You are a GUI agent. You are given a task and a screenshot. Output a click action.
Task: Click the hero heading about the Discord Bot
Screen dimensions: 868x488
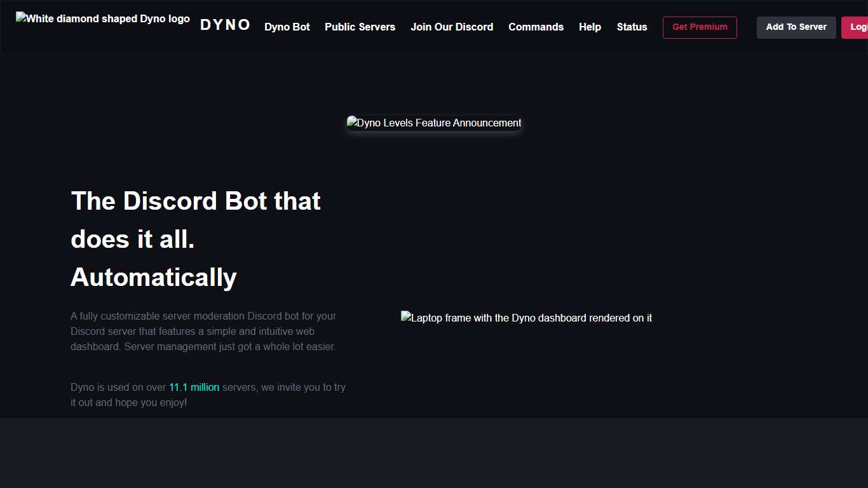click(196, 239)
